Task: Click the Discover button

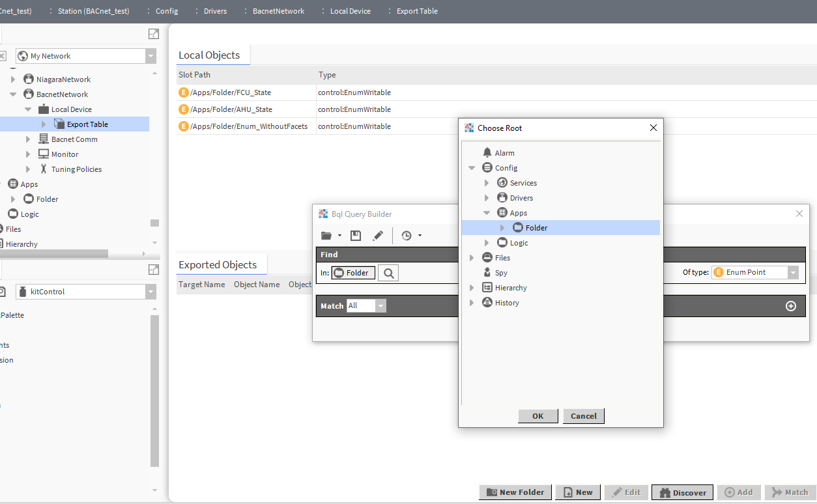Action: (x=681, y=492)
